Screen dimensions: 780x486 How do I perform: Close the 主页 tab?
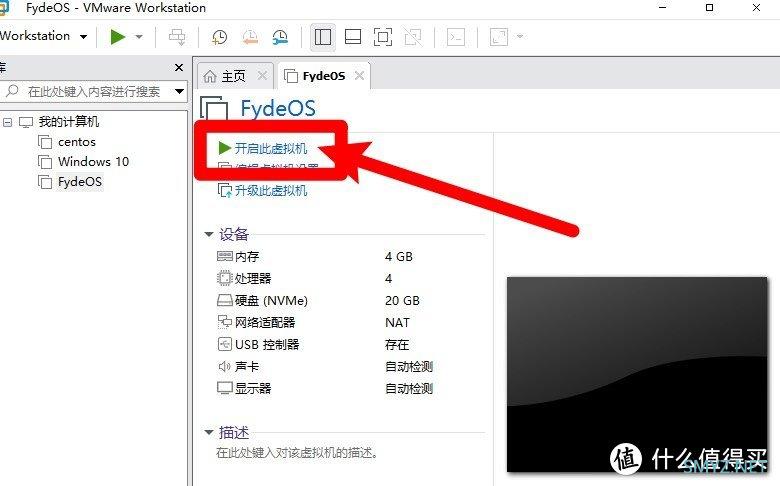pos(262,76)
